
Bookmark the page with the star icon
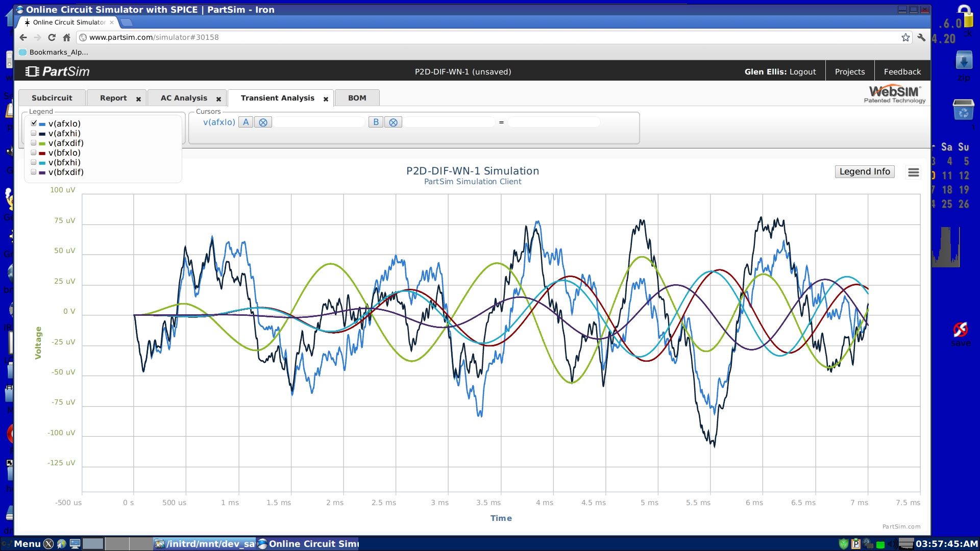pos(905,37)
